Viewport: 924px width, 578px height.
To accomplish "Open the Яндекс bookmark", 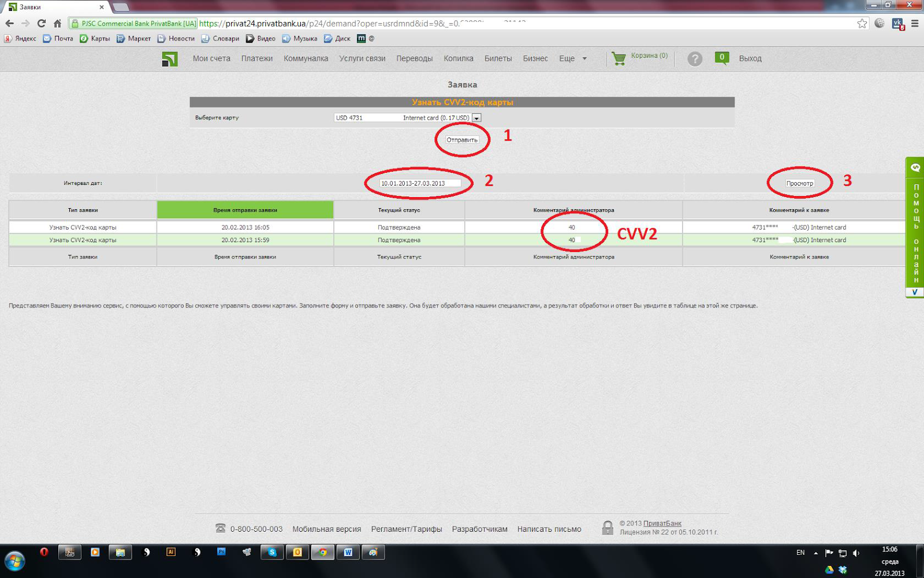I will (x=20, y=39).
